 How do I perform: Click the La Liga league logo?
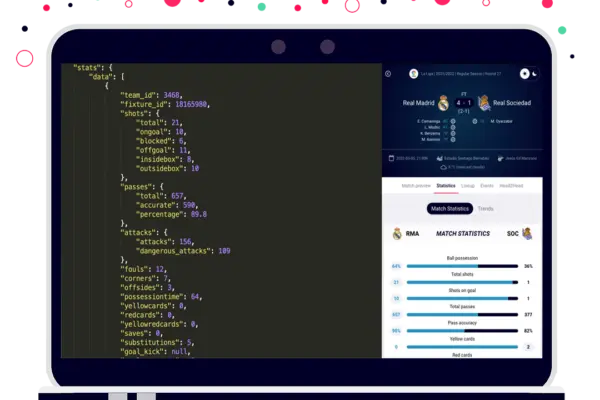click(x=413, y=73)
